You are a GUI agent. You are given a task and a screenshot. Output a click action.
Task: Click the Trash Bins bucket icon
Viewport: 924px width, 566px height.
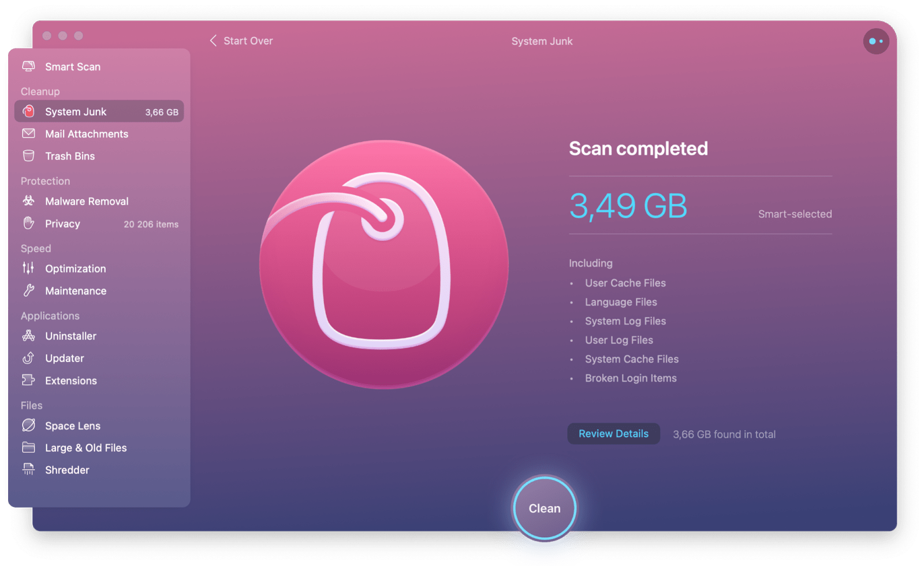[28, 156]
